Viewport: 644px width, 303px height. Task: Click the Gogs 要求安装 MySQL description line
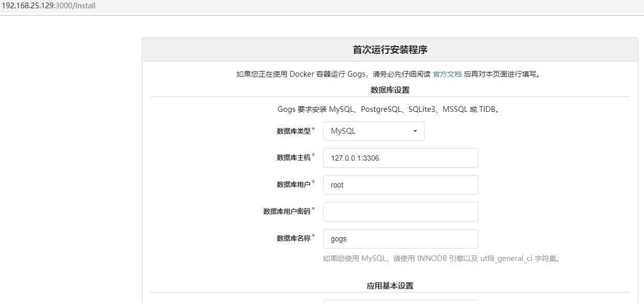390,109
